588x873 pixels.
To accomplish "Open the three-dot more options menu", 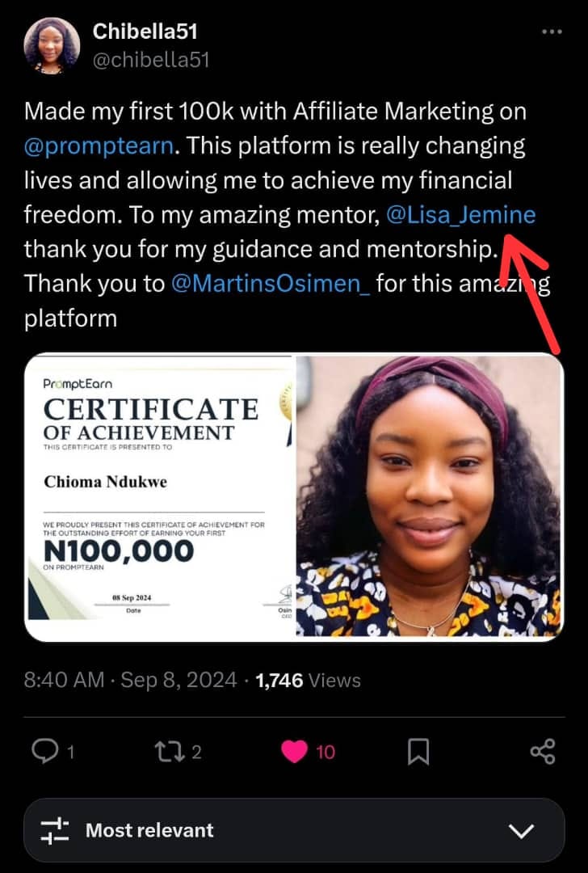I will point(552,32).
